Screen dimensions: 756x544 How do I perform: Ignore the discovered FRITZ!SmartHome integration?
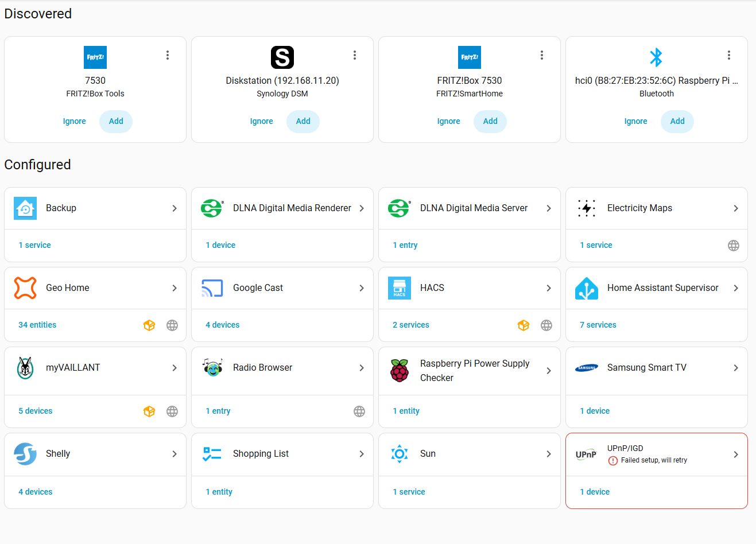(448, 121)
